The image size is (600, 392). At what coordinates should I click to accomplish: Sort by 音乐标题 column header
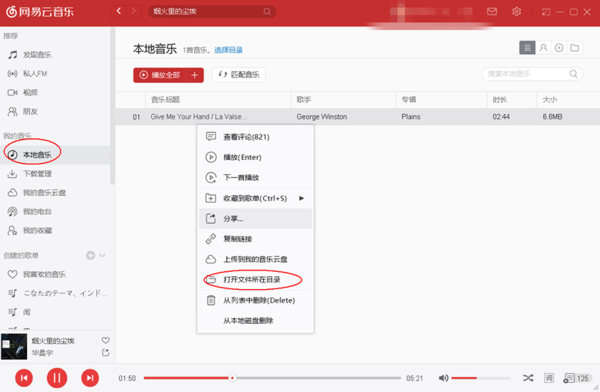218,100
